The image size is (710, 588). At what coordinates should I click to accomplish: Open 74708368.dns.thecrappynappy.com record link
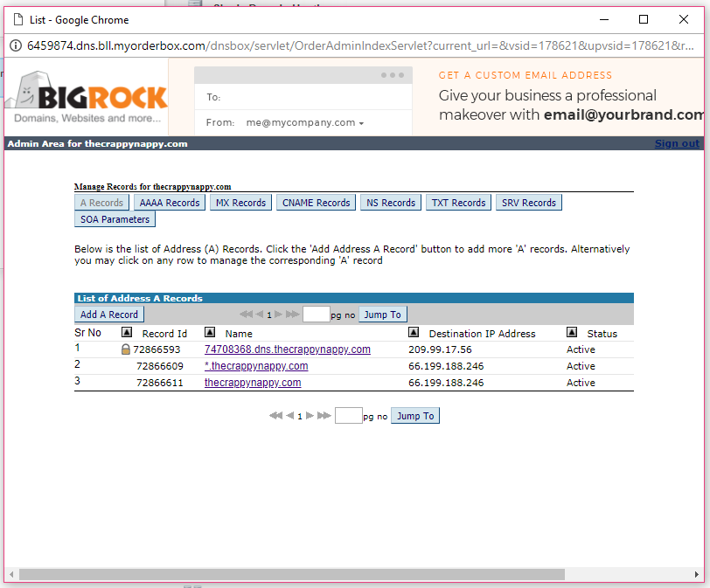click(x=287, y=349)
